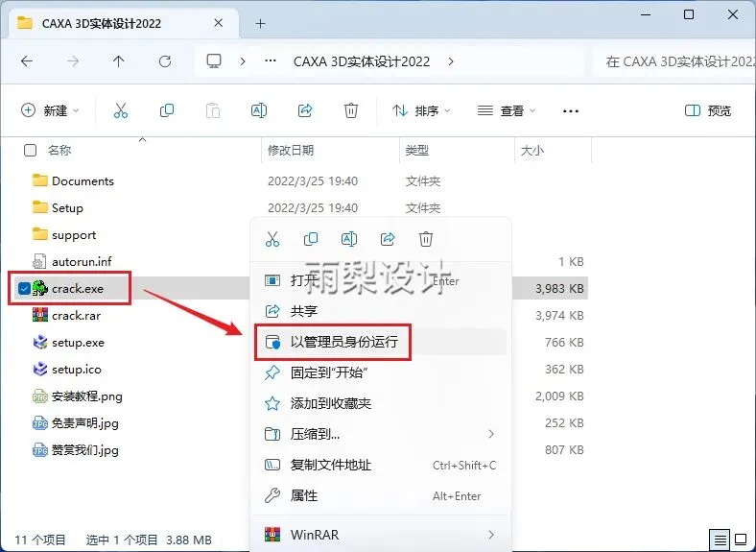
Task: Click CAXA 3D实体设计2022 in the address bar
Action: pos(362,61)
